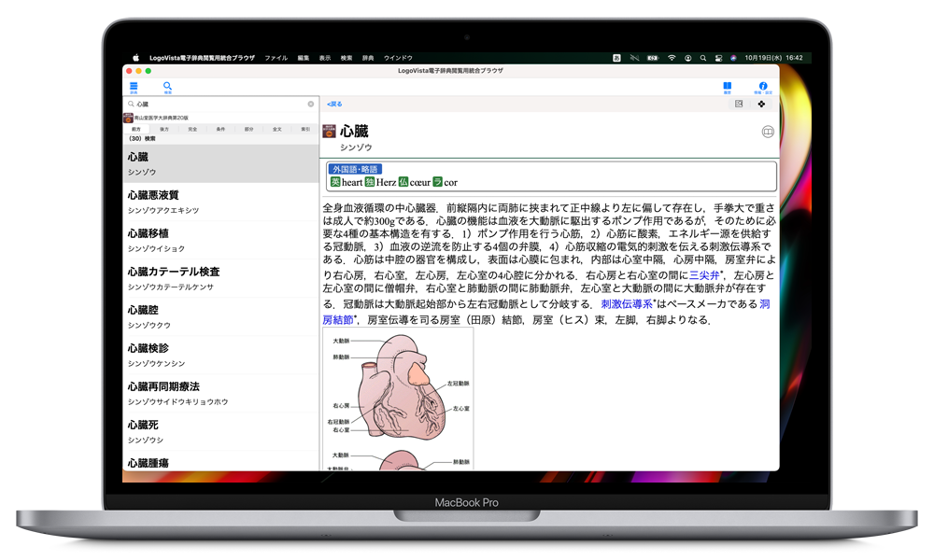Click the battery status icon

click(x=653, y=58)
